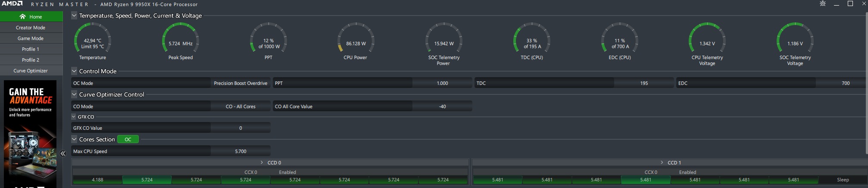Image resolution: width=868 pixels, height=188 pixels.
Task: Switch to Game Mode
Action: point(31,38)
